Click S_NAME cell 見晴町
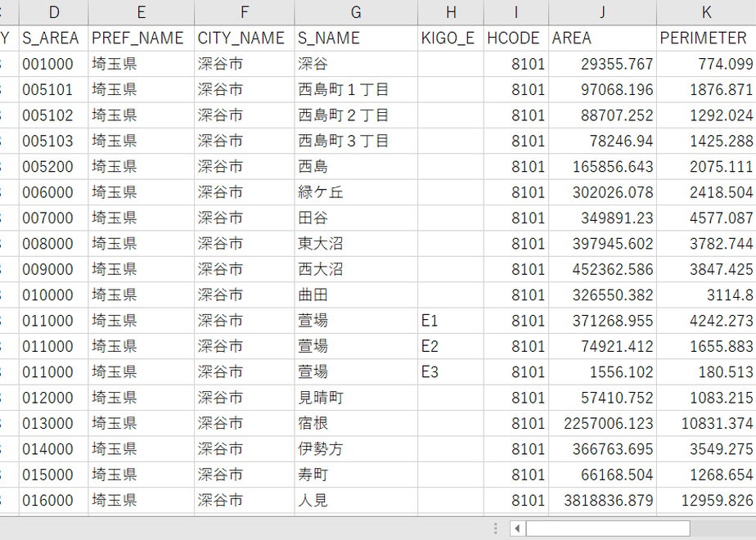Viewport: 756px width, 540px height. [x=356, y=398]
